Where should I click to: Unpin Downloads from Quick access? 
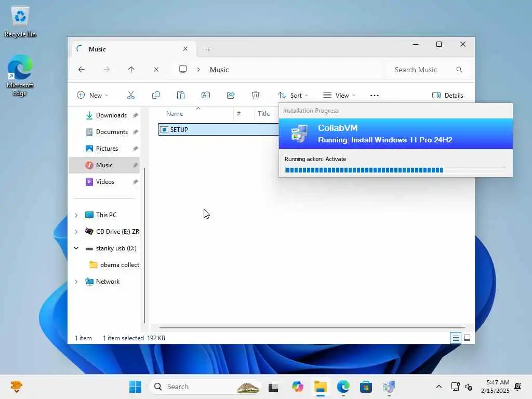(x=136, y=115)
